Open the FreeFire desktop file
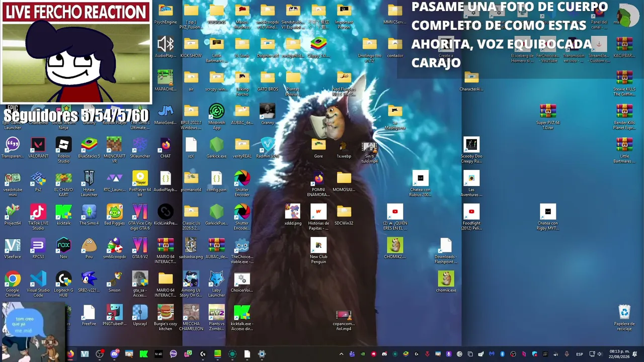644x362 pixels. click(x=89, y=316)
